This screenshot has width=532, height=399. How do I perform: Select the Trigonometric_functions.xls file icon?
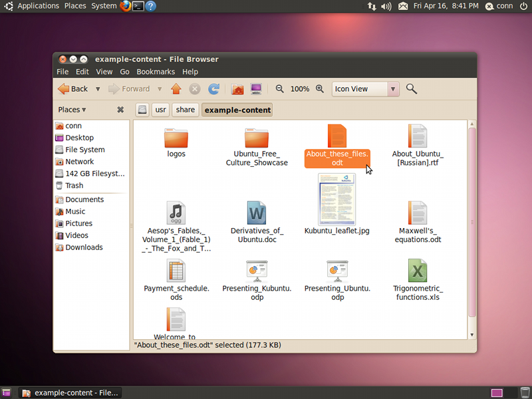pyautogui.click(x=418, y=271)
